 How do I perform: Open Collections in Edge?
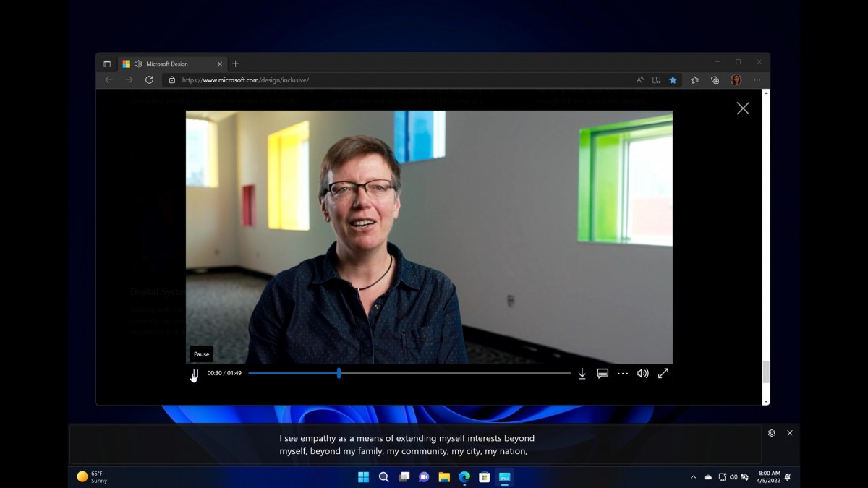point(715,80)
